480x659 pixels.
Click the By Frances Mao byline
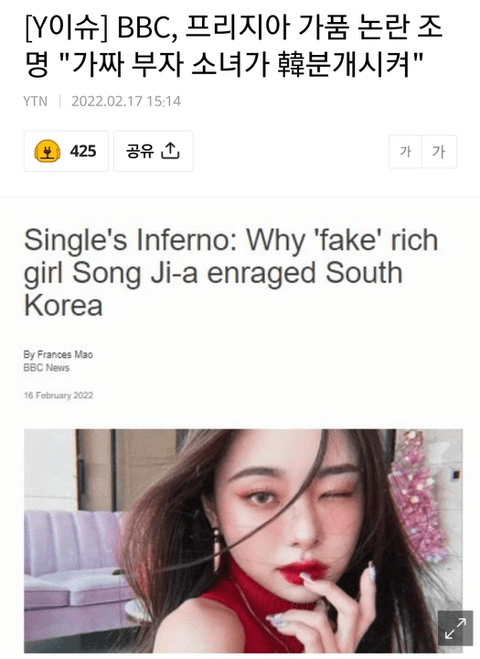(58, 354)
